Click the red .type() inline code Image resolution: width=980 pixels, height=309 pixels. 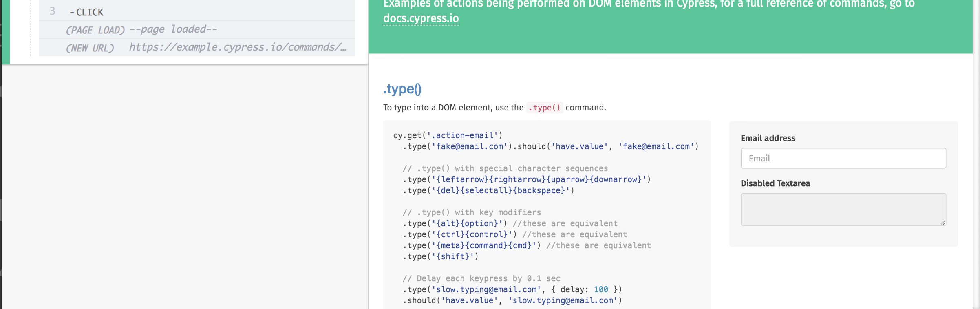(544, 108)
